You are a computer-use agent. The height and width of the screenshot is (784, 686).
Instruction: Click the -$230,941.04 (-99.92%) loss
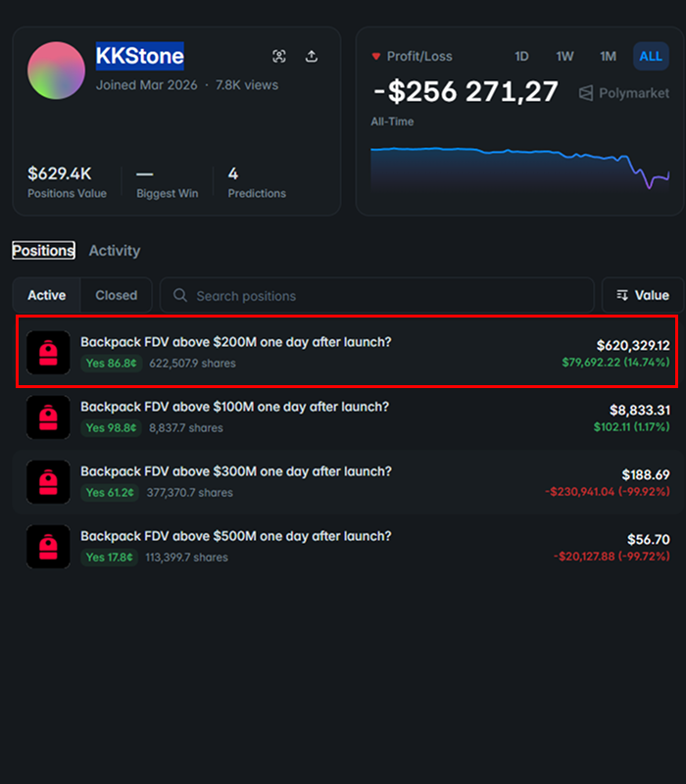[x=608, y=492]
